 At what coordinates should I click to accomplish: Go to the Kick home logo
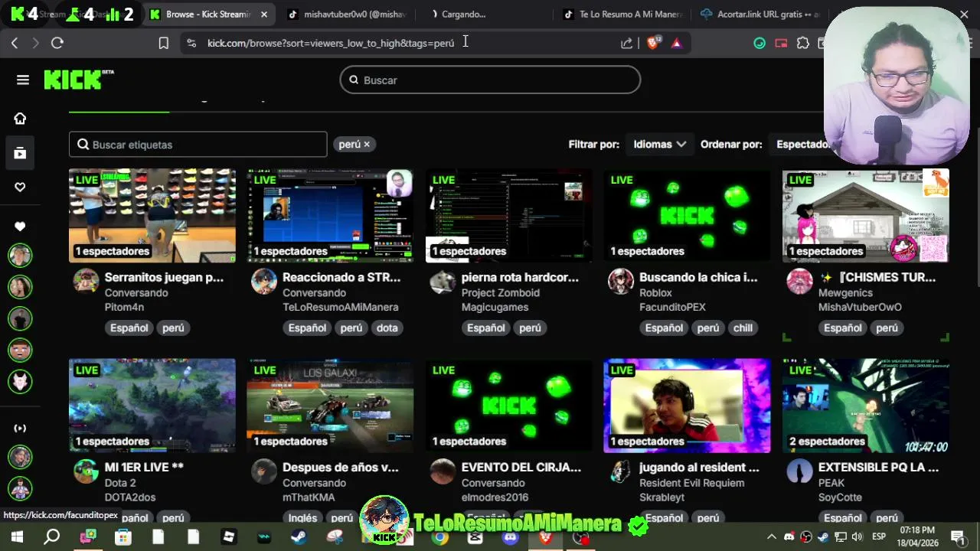tap(78, 80)
